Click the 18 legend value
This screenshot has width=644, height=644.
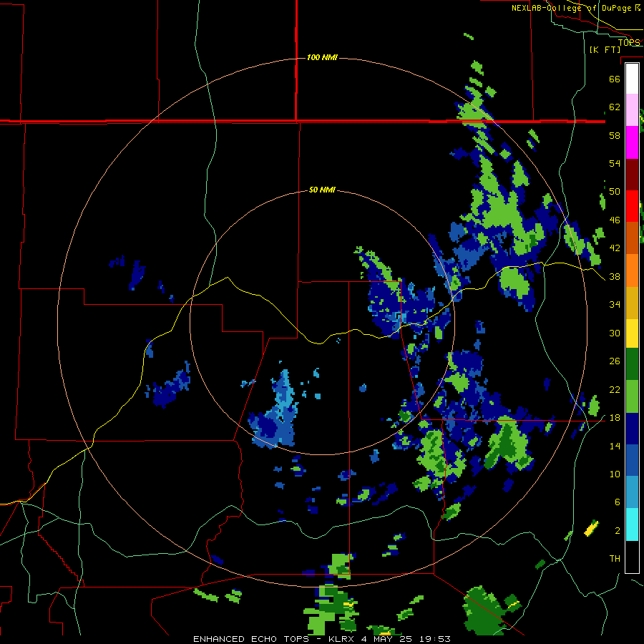coord(615,418)
